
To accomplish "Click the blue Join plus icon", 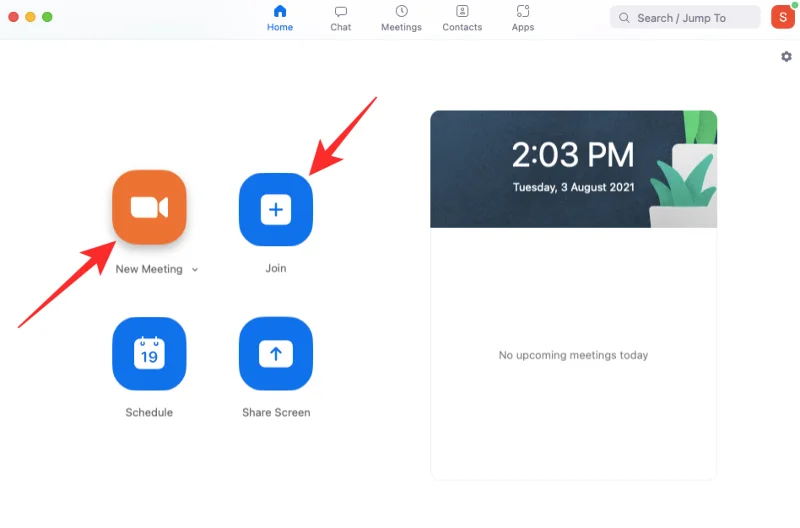I will coord(276,209).
